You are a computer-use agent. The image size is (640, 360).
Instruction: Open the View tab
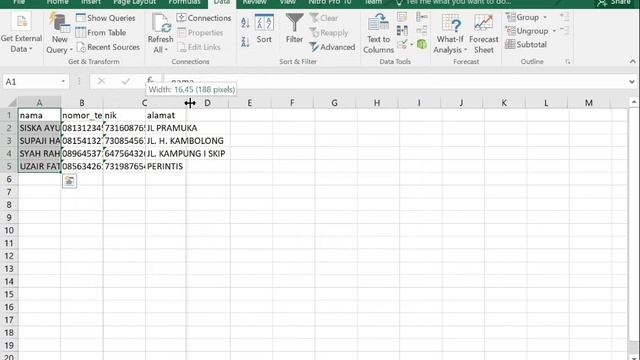(287, 2)
